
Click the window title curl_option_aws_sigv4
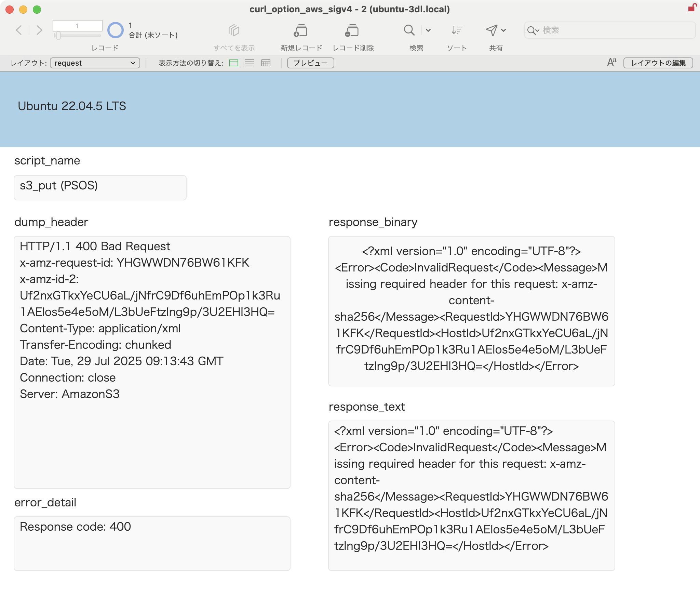click(350, 9)
